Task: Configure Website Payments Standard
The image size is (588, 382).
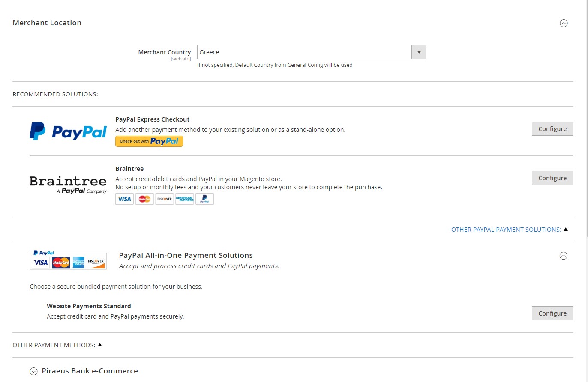Action: pos(552,313)
